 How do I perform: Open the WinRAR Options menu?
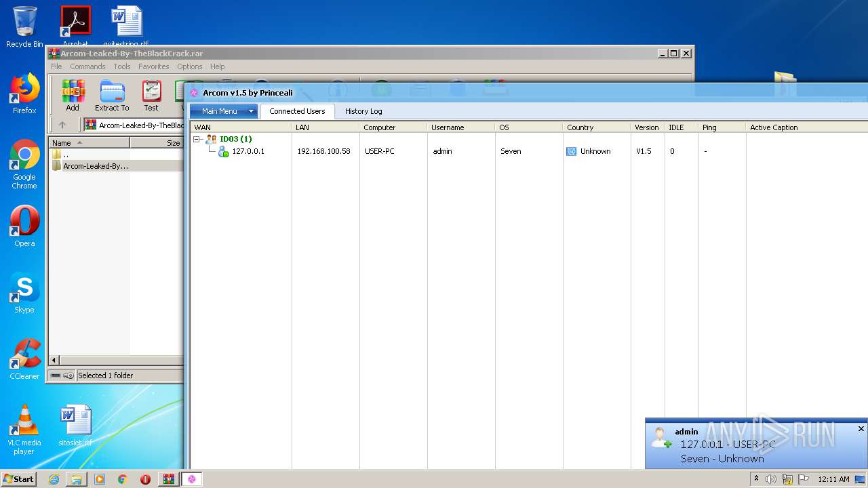(x=190, y=66)
